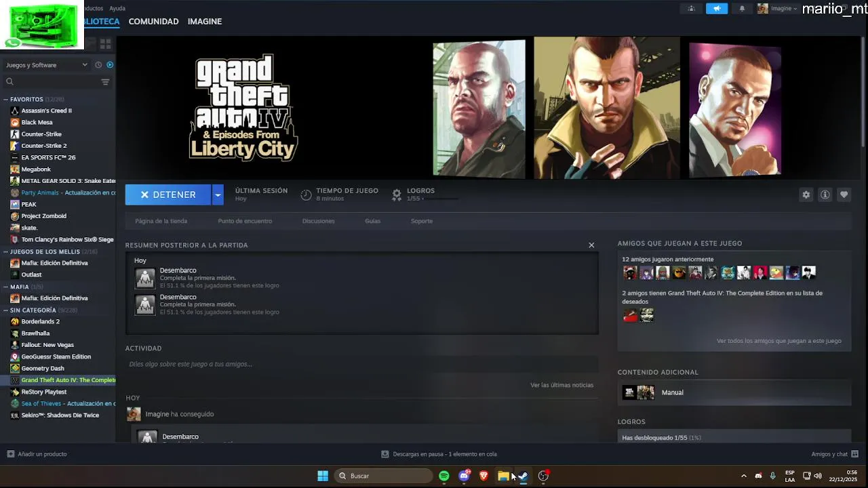Open the Discord taskbar icon

[464, 476]
